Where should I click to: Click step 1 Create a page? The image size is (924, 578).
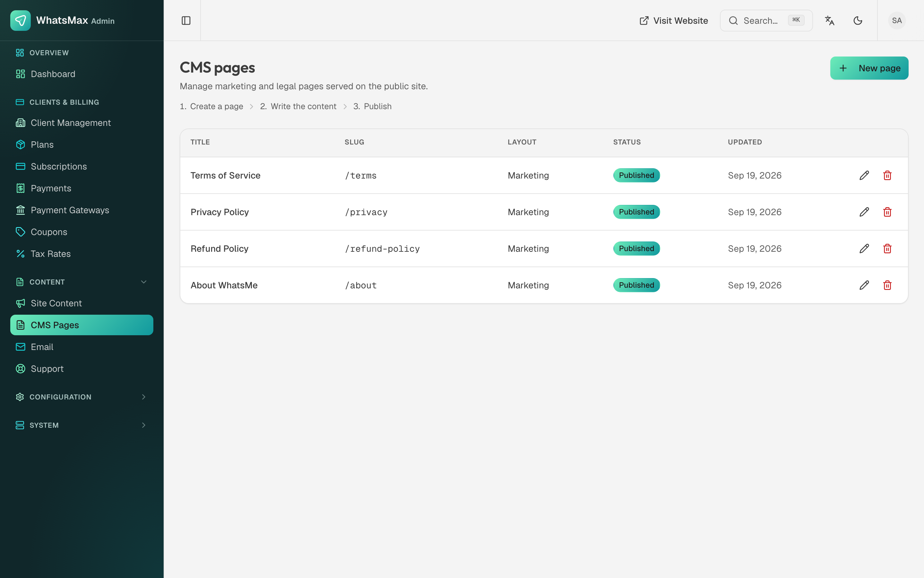[x=211, y=106]
